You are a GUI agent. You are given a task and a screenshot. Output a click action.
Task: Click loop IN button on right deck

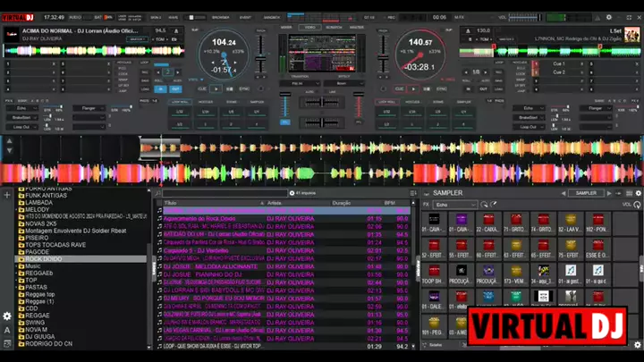468,88
